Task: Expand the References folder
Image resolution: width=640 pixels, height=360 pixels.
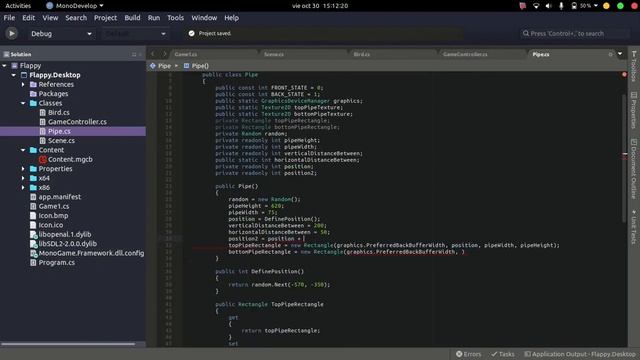Action: click(23, 84)
